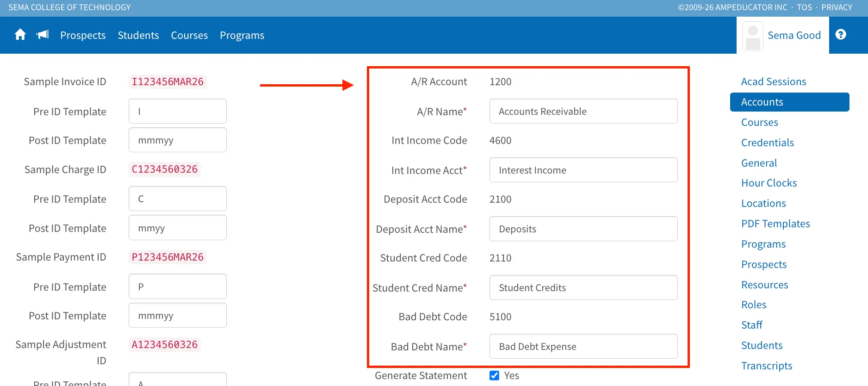
Task: Select Programs in the settings sidebar
Action: [763, 244]
